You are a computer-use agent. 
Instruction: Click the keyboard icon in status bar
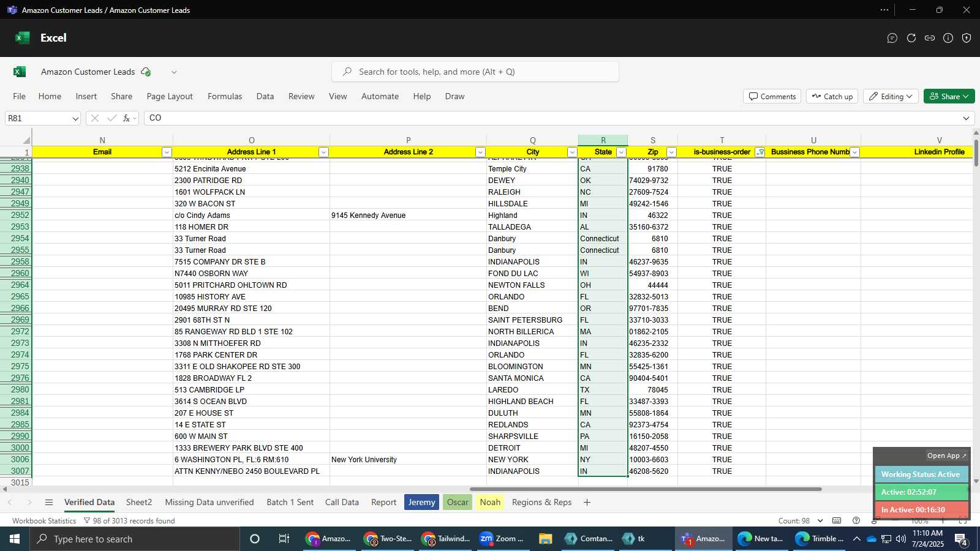(837, 520)
